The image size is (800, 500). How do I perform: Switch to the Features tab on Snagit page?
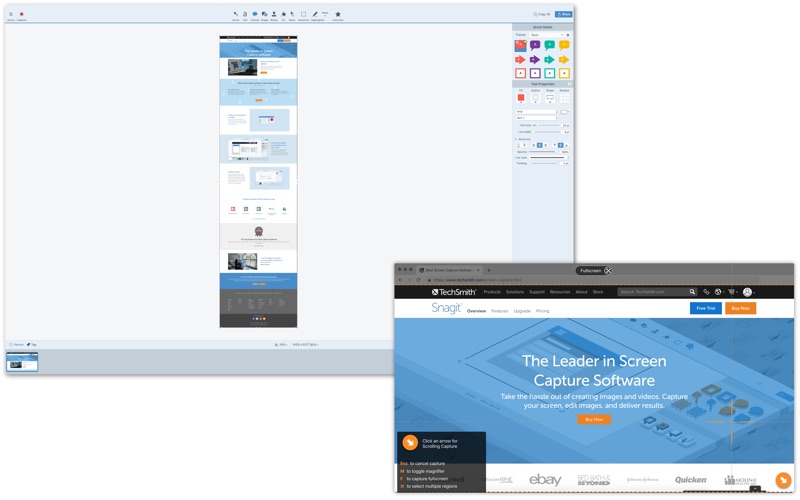click(499, 311)
